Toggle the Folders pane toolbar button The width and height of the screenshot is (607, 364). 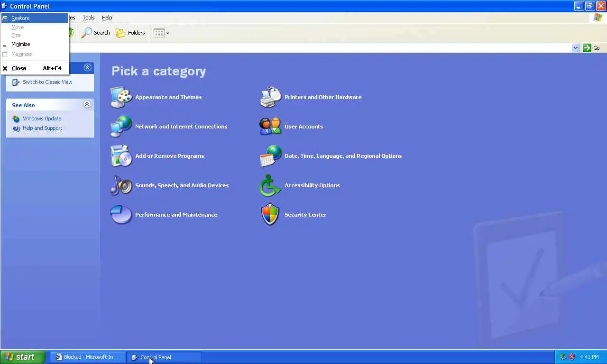tap(130, 33)
